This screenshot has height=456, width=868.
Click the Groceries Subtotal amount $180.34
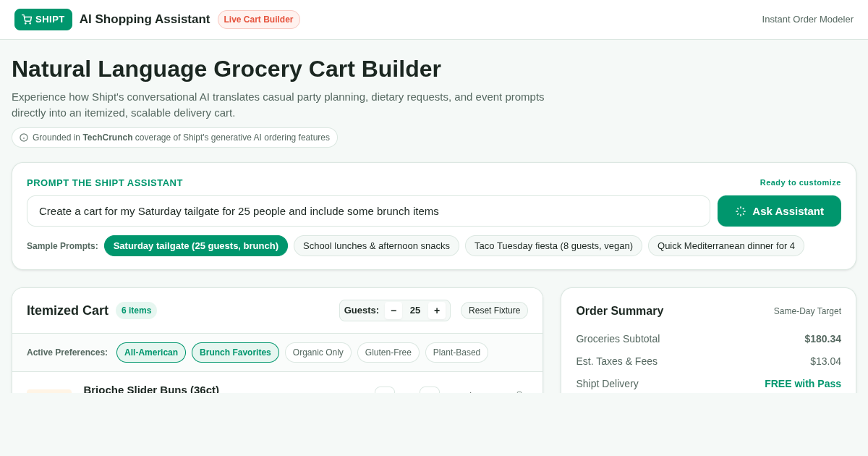(823, 339)
